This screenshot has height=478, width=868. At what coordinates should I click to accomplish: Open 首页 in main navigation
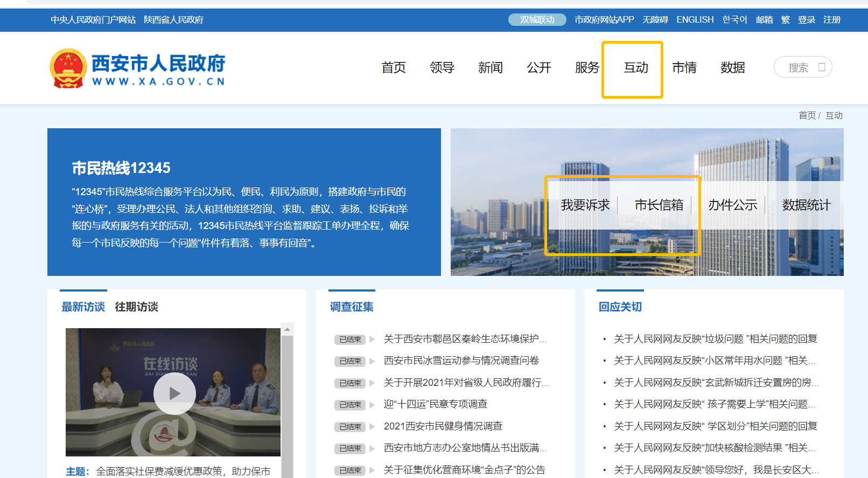(394, 67)
